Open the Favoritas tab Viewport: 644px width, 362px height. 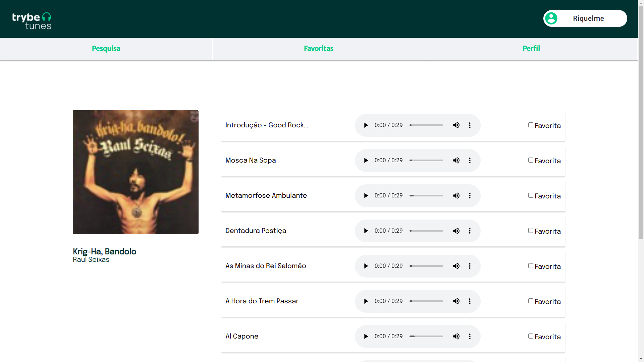319,49
